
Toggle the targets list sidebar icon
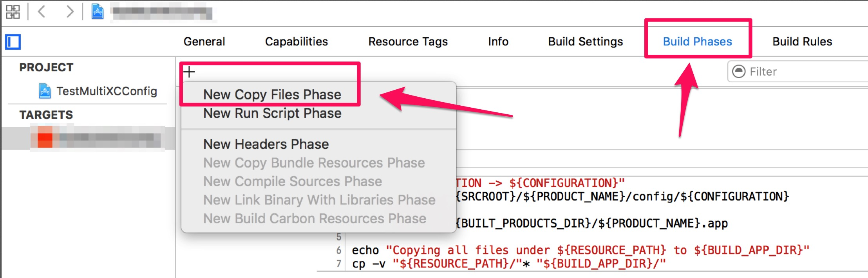[13, 42]
